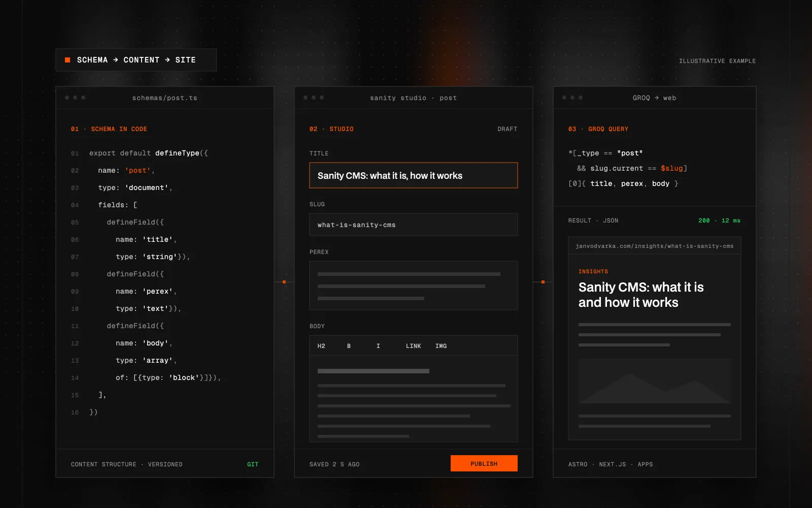Click the 01 · SCHEMA IN CODE heading
Viewport: 812px width, 508px height.
coord(109,129)
